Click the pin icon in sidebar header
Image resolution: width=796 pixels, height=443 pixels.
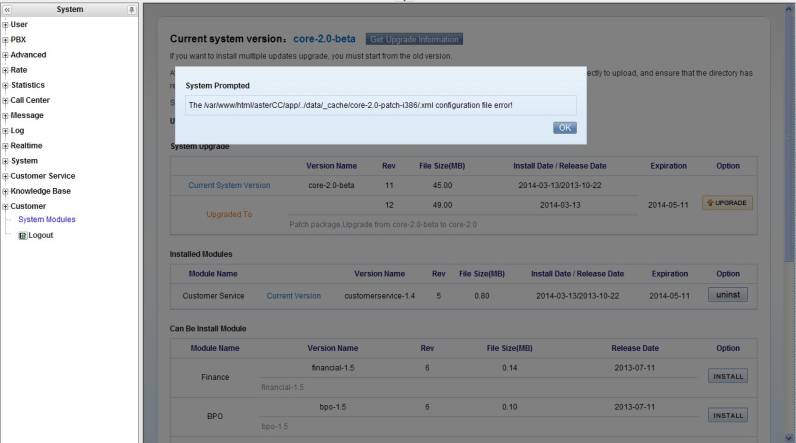[132, 9]
